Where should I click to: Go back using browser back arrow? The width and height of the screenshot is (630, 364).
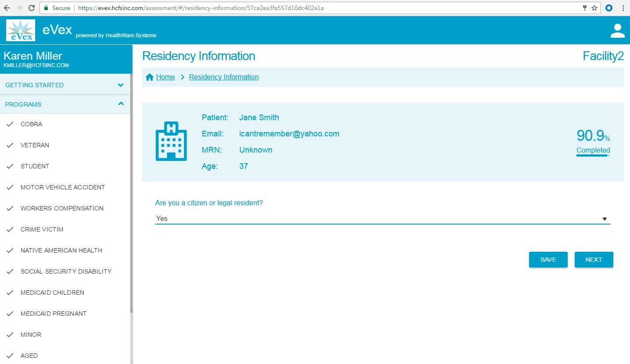7,8
